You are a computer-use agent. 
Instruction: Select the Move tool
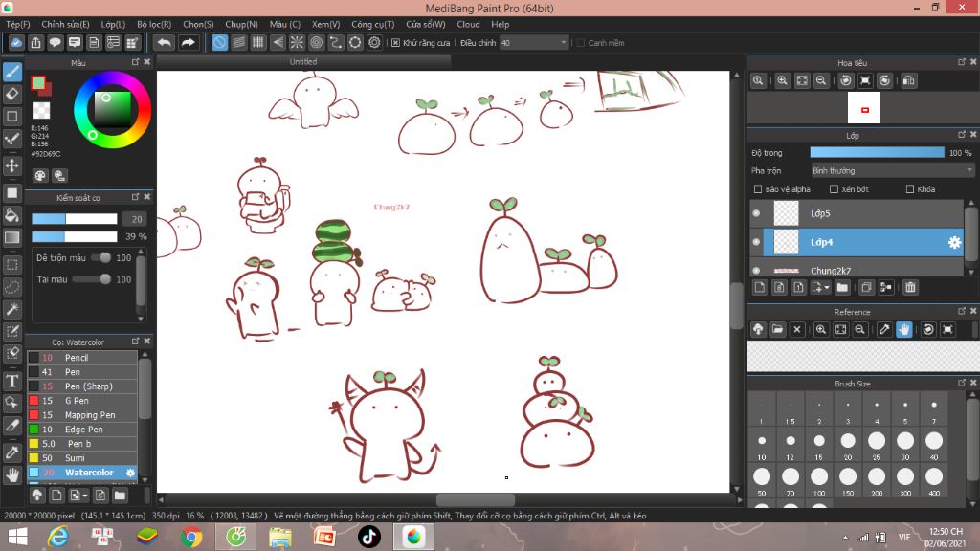11,165
